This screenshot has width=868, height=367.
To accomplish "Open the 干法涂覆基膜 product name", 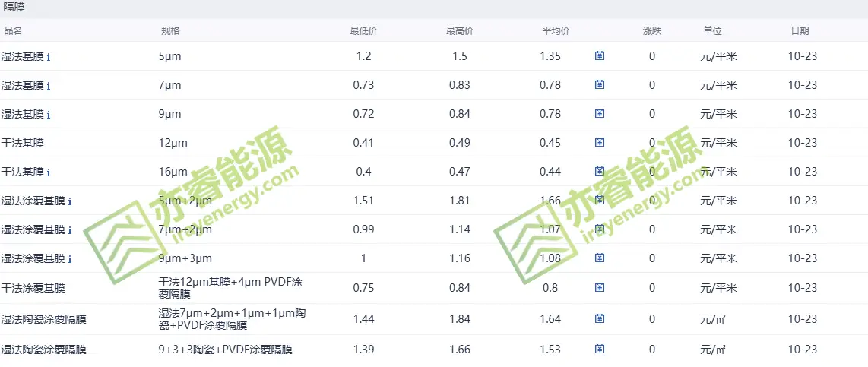I will pyautogui.click(x=33, y=288).
